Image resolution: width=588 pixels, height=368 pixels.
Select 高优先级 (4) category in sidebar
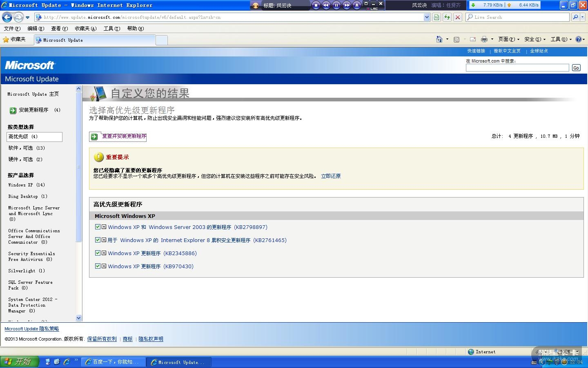pyautogui.click(x=35, y=137)
